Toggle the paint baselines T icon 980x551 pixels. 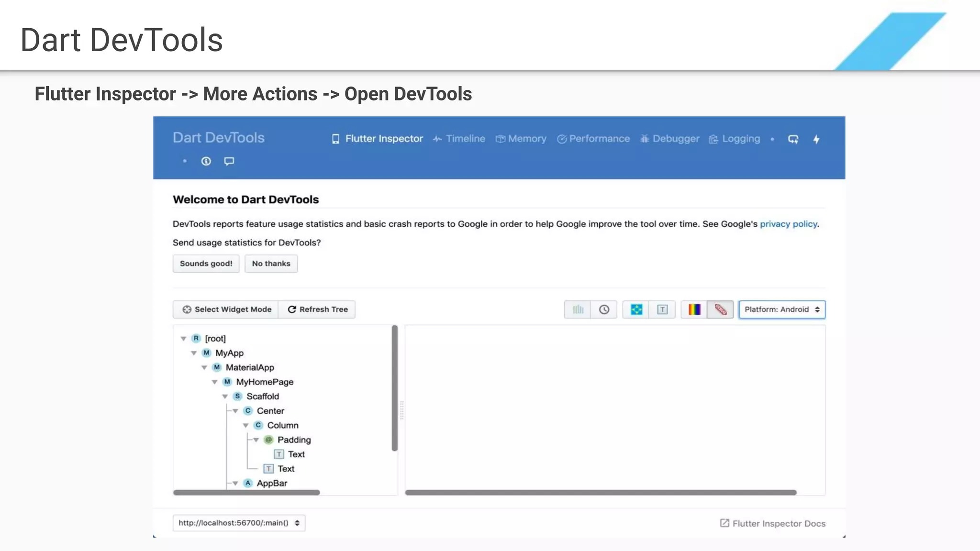pyautogui.click(x=662, y=309)
